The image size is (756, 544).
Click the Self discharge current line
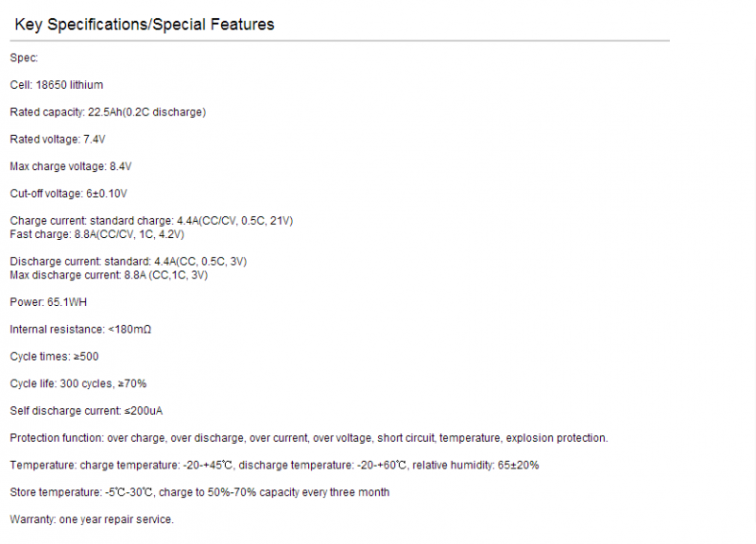86,411
